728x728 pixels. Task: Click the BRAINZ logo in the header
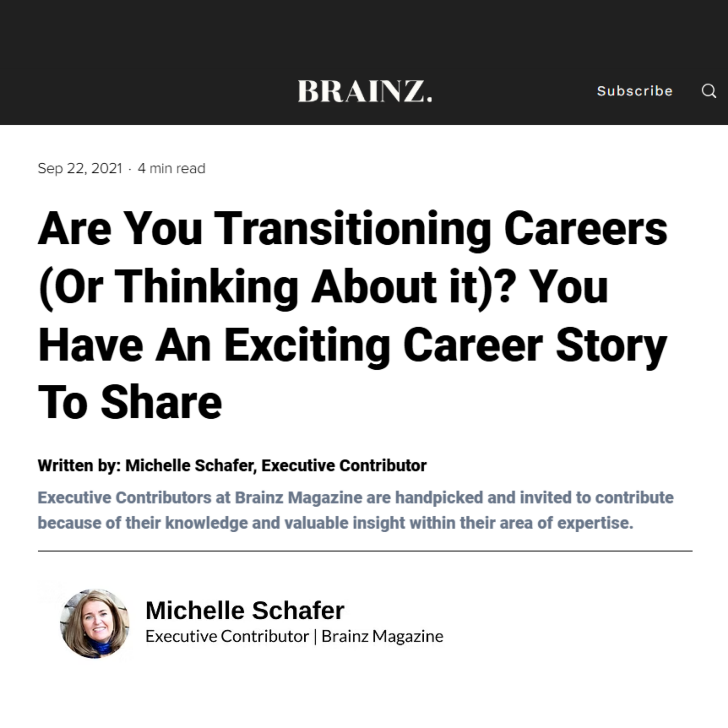point(365,91)
